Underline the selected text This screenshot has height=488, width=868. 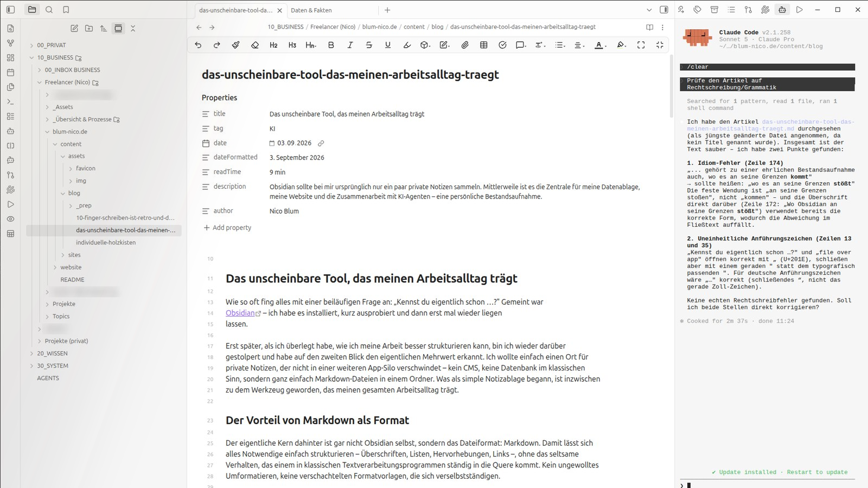pos(388,45)
